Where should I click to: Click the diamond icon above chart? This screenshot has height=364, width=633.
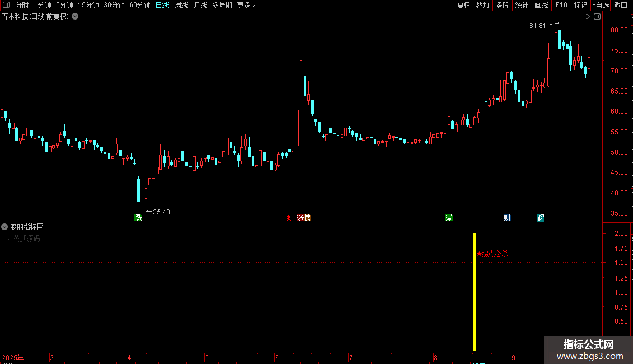tap(587, 17)
